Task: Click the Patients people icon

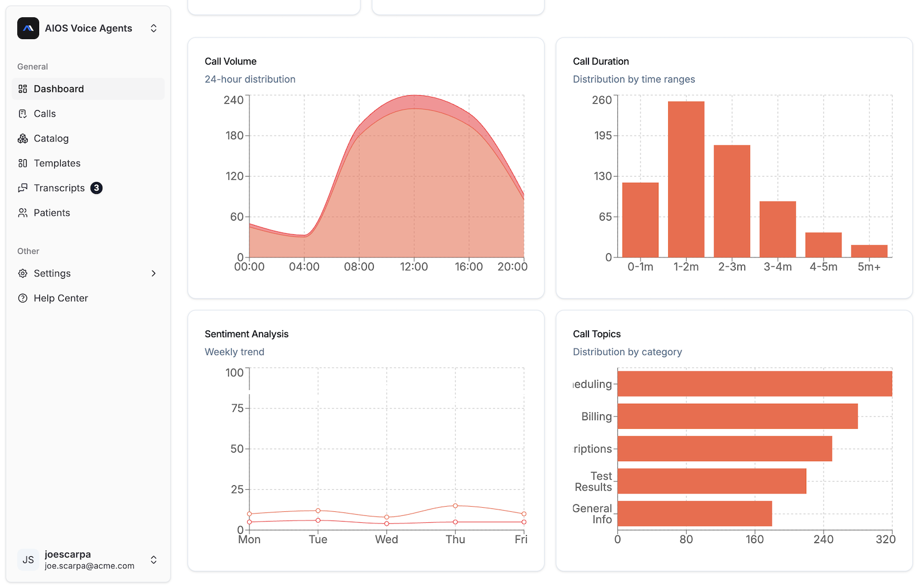Action: [23, 213]
